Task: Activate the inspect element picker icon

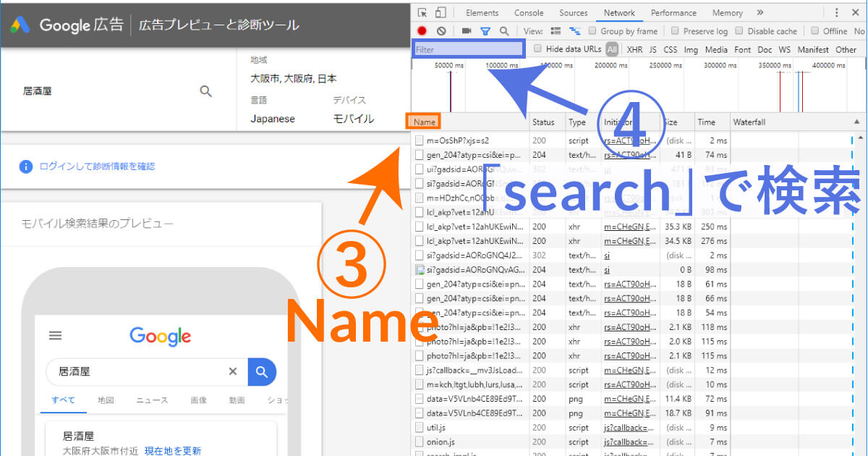Action: [x=422, y=12]
